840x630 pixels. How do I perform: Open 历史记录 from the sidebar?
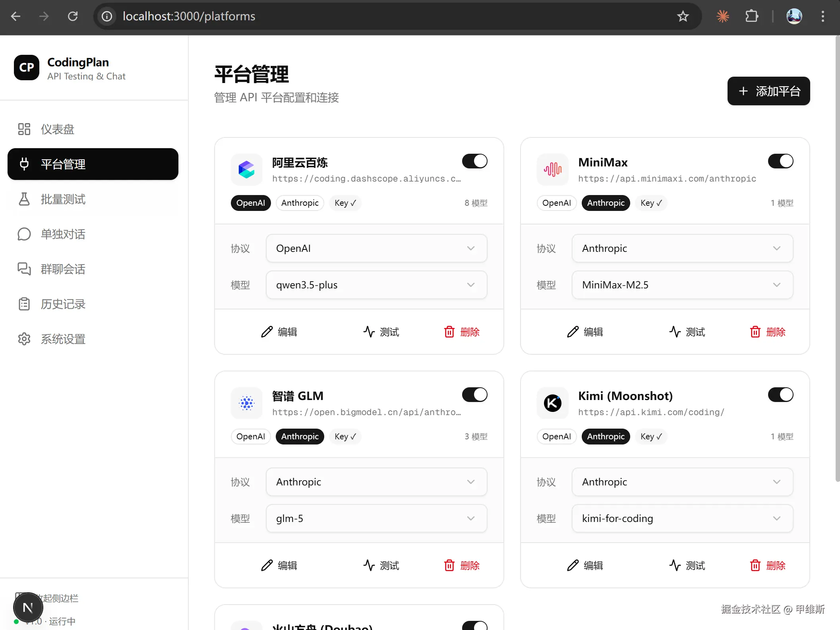tap(63, 304)
